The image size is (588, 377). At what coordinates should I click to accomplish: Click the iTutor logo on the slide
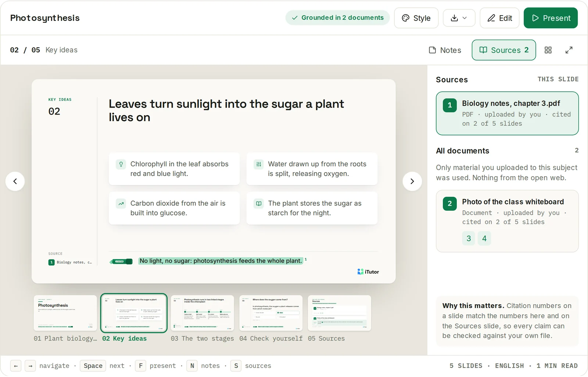368,272
